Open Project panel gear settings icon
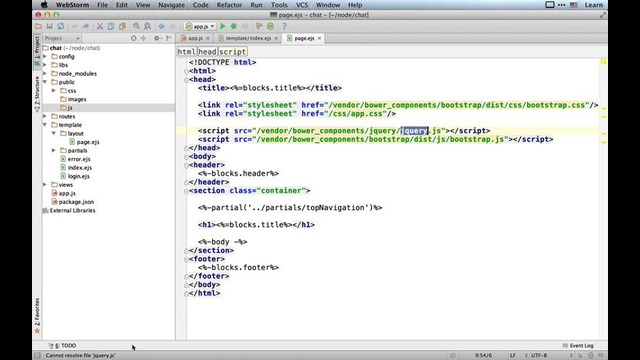 pos(157,38)
